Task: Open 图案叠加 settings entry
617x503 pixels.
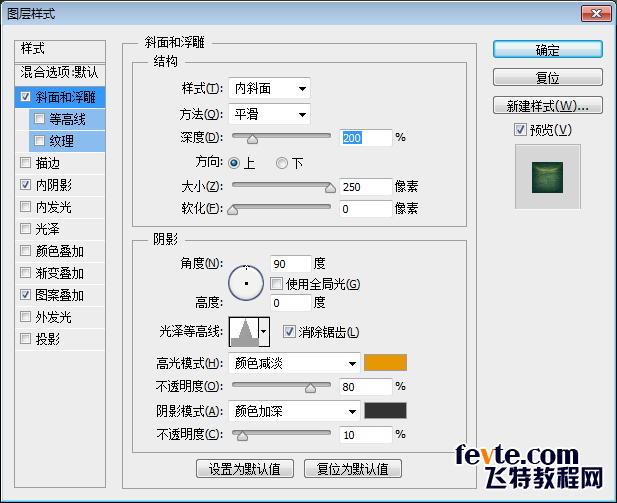Action: pyautogui.click(x=59, y=295)
